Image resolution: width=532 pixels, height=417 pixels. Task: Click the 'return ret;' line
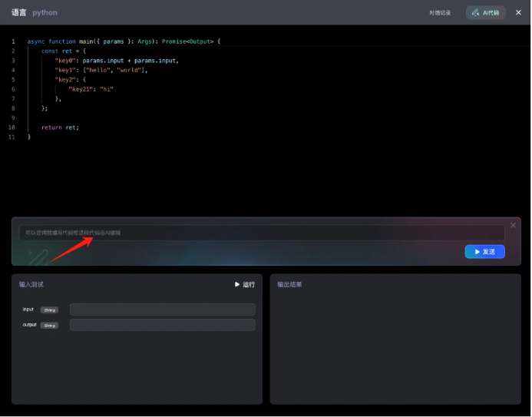[x=60, y=127]
